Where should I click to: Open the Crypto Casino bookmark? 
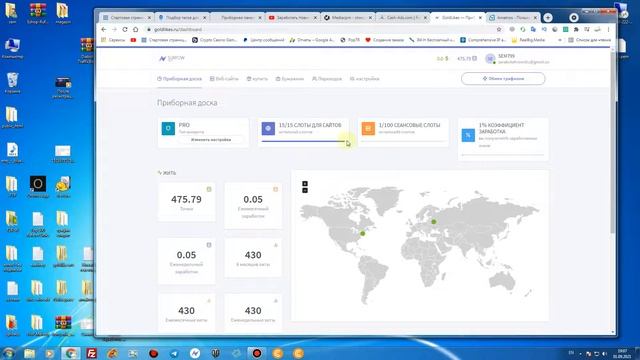(x=214, y=40)
